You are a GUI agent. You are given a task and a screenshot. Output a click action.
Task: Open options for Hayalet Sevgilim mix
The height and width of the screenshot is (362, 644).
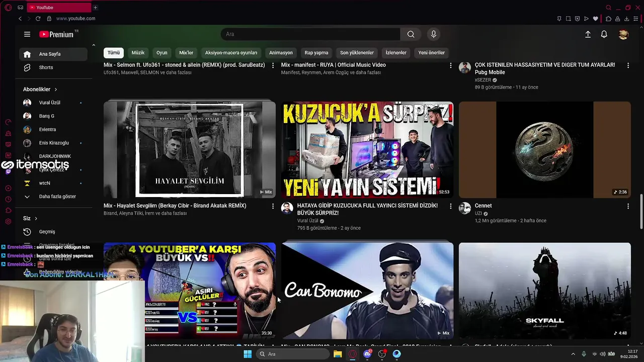click(273, 206)
